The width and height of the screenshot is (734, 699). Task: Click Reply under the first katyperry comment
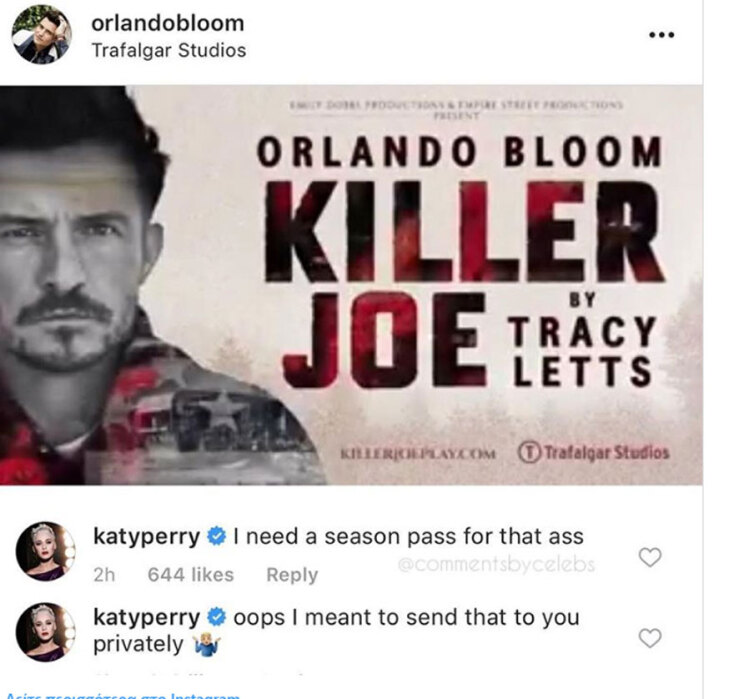[x=292, y=574]
